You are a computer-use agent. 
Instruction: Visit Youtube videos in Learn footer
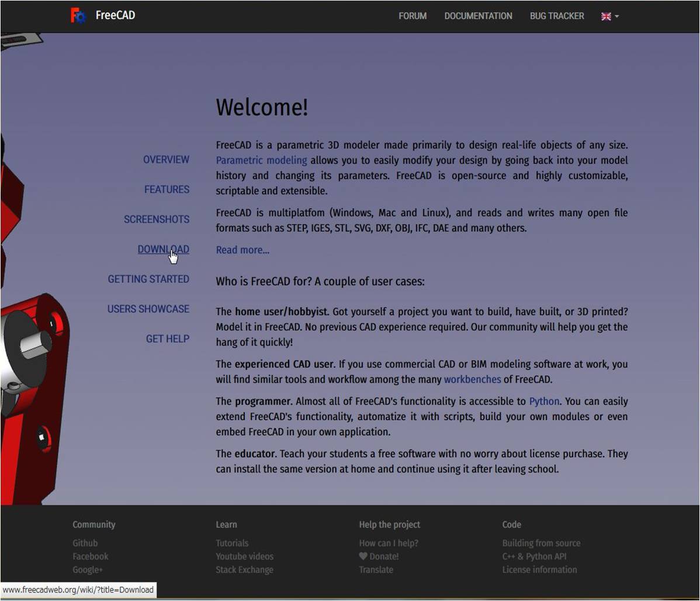point(244,557)
